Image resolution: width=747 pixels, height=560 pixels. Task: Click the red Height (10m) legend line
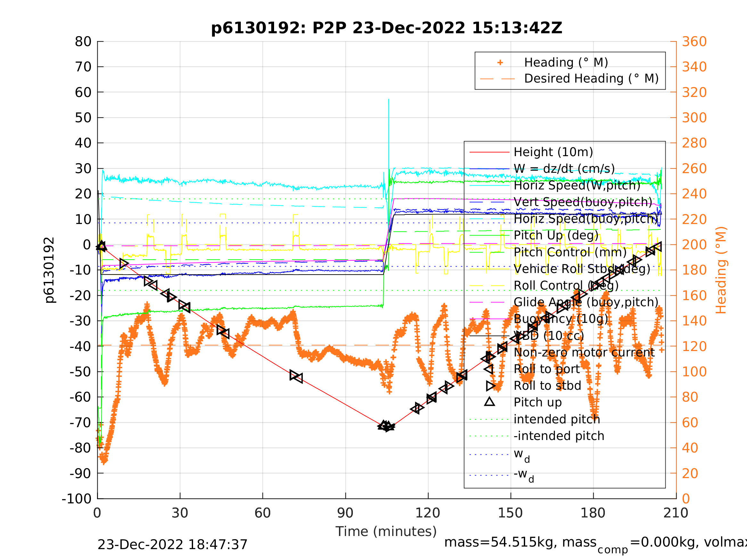[489, 152]
